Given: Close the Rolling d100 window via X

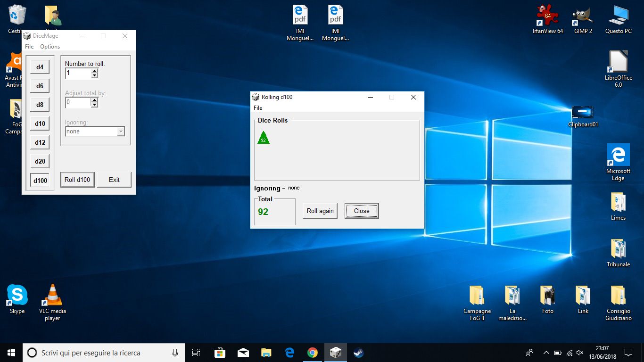Looking at the screenshot, I should coord(413,97).
